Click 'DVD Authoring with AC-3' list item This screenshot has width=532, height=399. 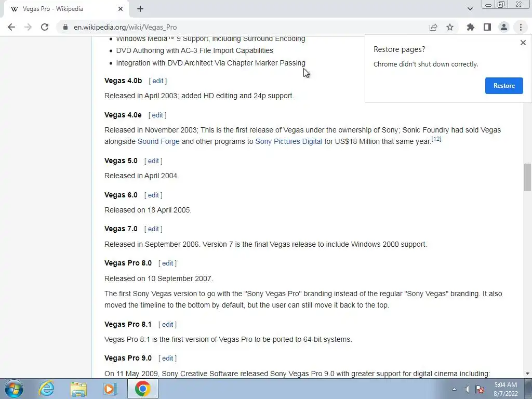click(x=194, y=50)
